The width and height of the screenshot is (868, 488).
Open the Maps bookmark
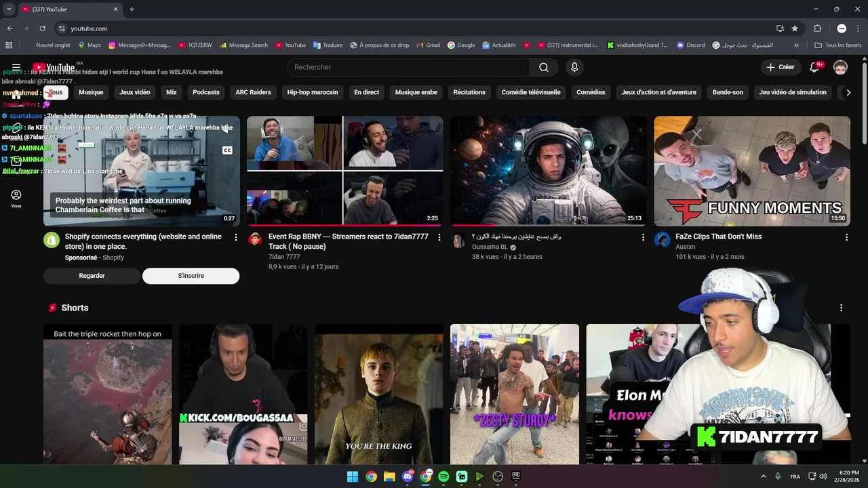[89, 45]
